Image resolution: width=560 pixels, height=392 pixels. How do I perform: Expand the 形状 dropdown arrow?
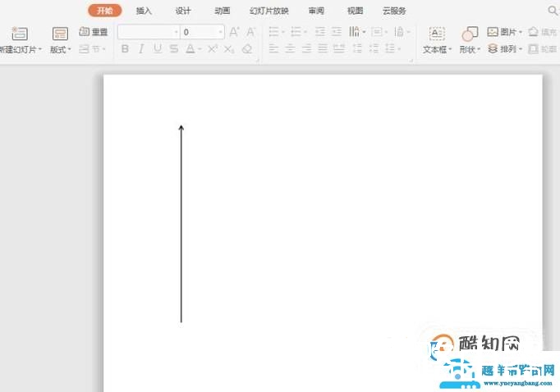pyautogui.click(x=479, y=49)
